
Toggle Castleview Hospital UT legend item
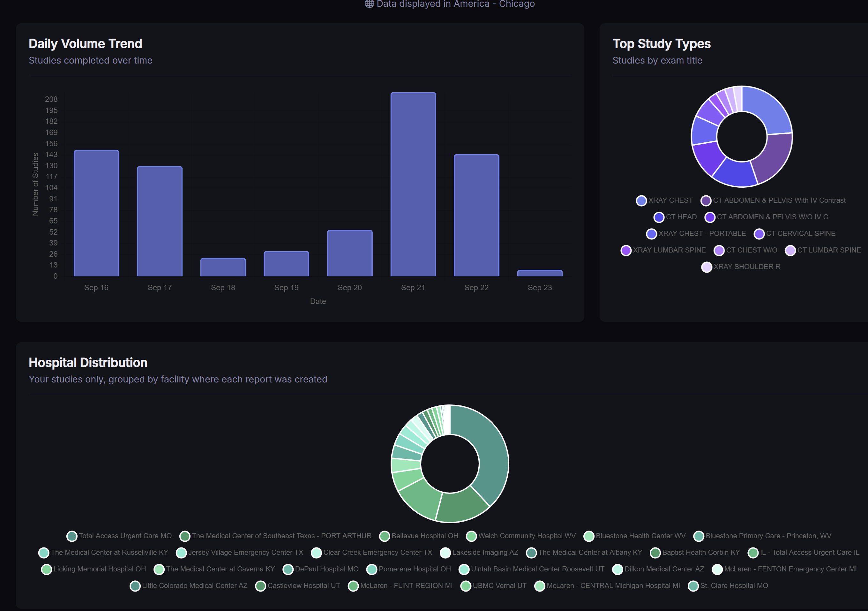297,586
